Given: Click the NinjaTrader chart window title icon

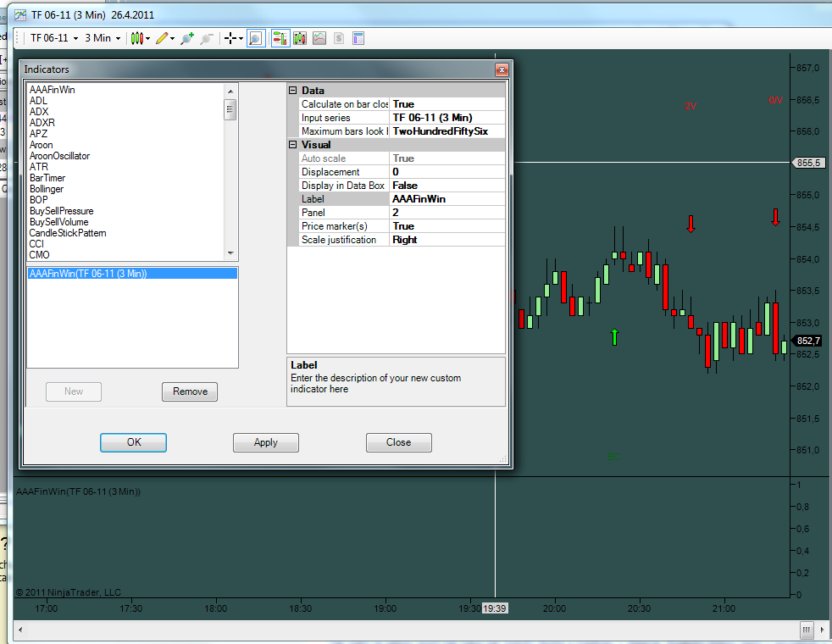Looking at the screenshot, I should pyautogui.click(x=20, y=15).
